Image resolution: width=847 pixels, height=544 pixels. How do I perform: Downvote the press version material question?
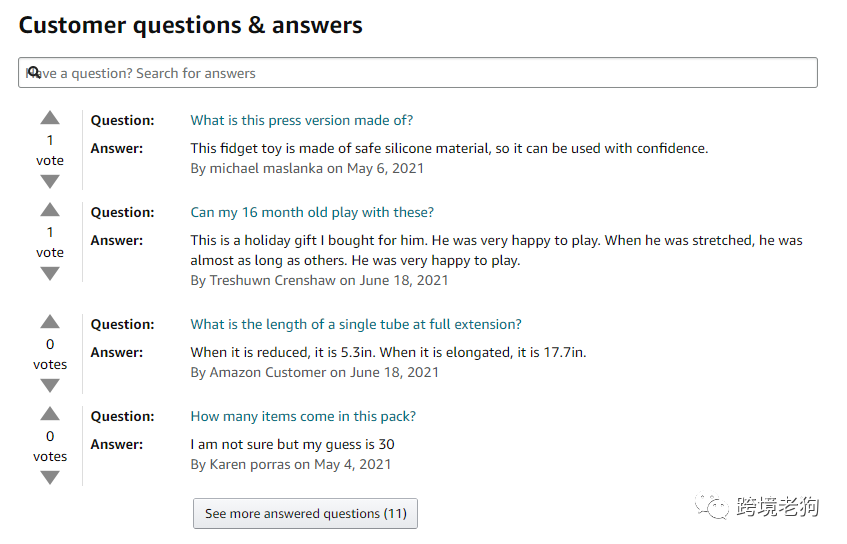pos(50,182)
